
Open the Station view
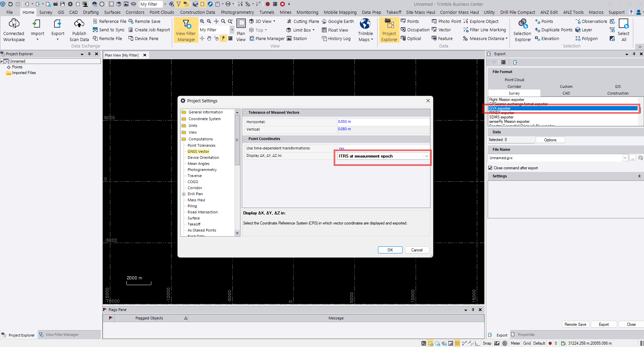coord(297,38)
